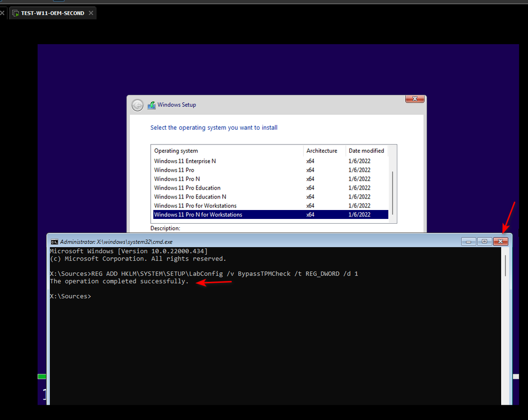Select Windows 11 Enterprise N

point(271,161)
